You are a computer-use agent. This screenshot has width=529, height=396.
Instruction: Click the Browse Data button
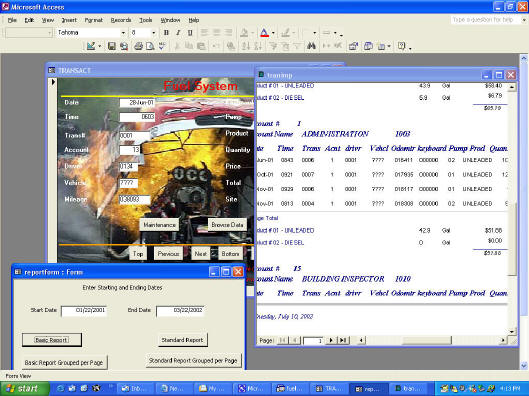pyautogui.click(x=227, y=225)
